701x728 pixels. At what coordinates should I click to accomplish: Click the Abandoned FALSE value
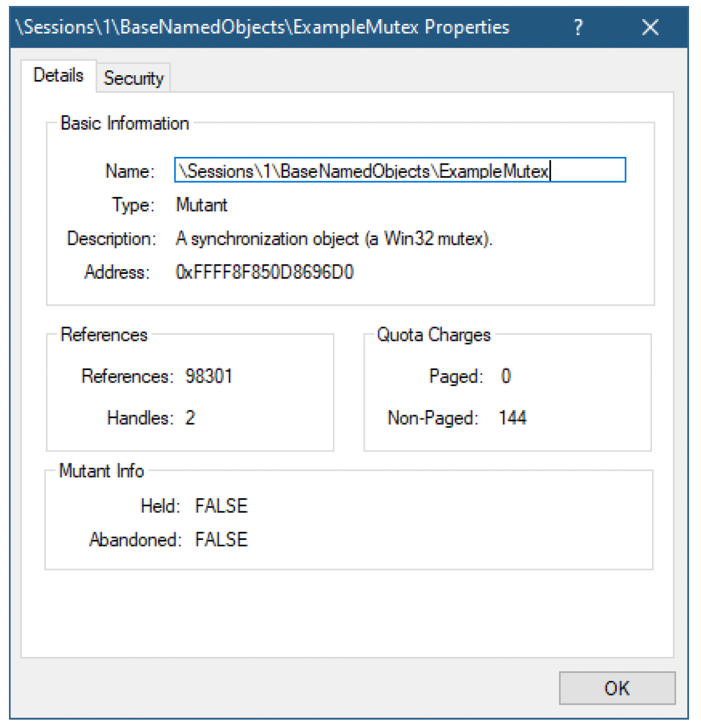[x=221, y=539]
